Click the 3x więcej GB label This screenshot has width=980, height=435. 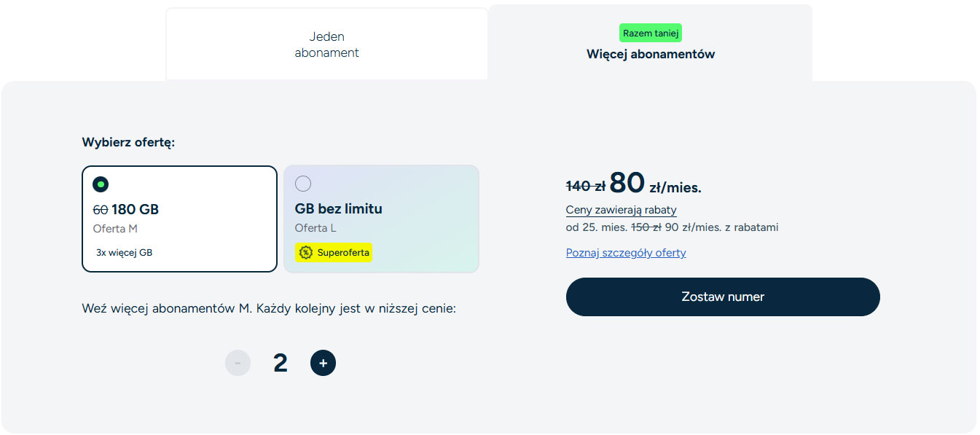pyautogui.click(x=124, y=253)
